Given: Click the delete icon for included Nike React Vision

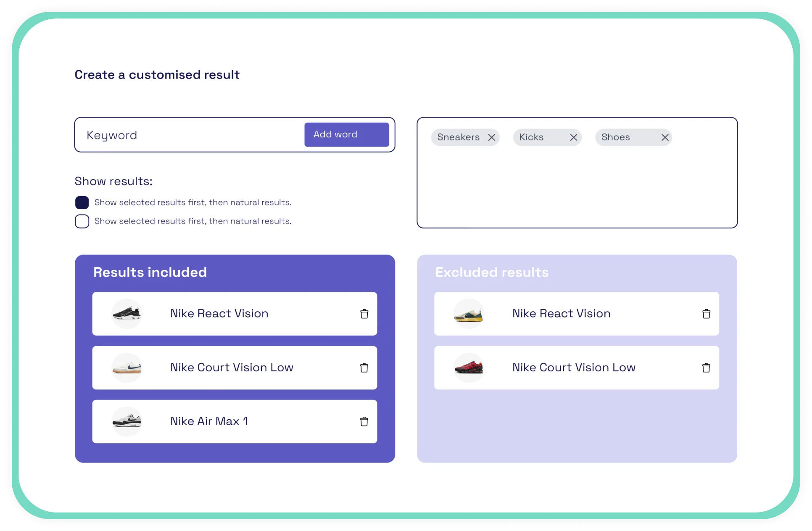Looking at the screenshot, I should pos(364,313).
